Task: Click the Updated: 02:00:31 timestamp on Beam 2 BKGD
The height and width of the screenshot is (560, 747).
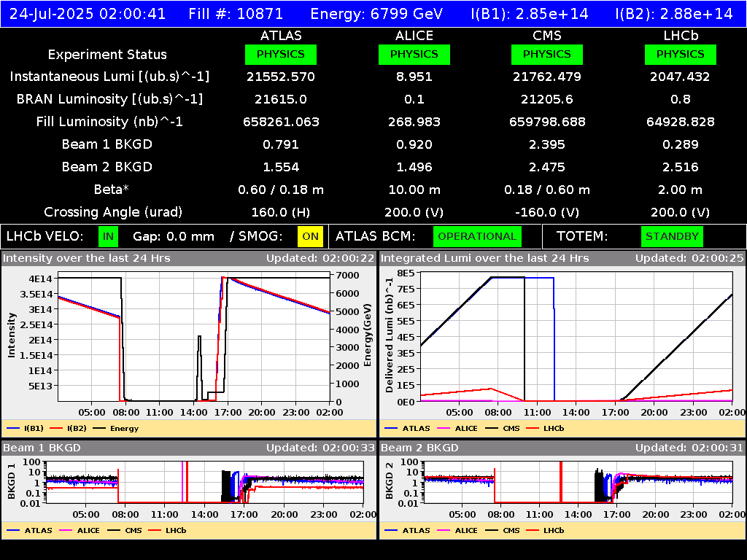Action: [x=689, y=448]
